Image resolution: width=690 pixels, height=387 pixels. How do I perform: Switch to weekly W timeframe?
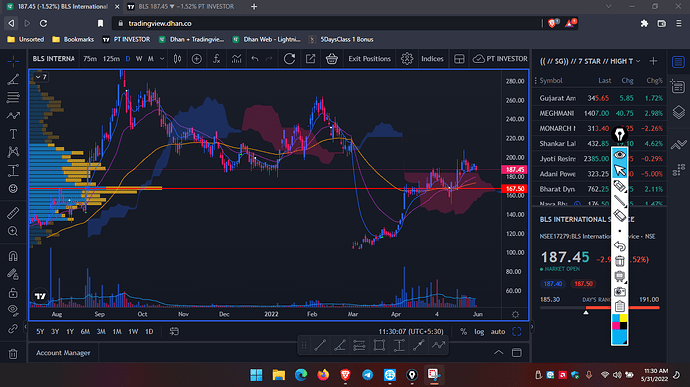(139, 59)
